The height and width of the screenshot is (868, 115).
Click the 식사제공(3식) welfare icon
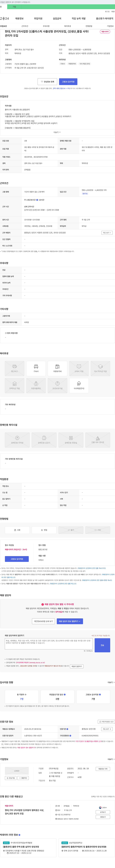coord(79,386)
